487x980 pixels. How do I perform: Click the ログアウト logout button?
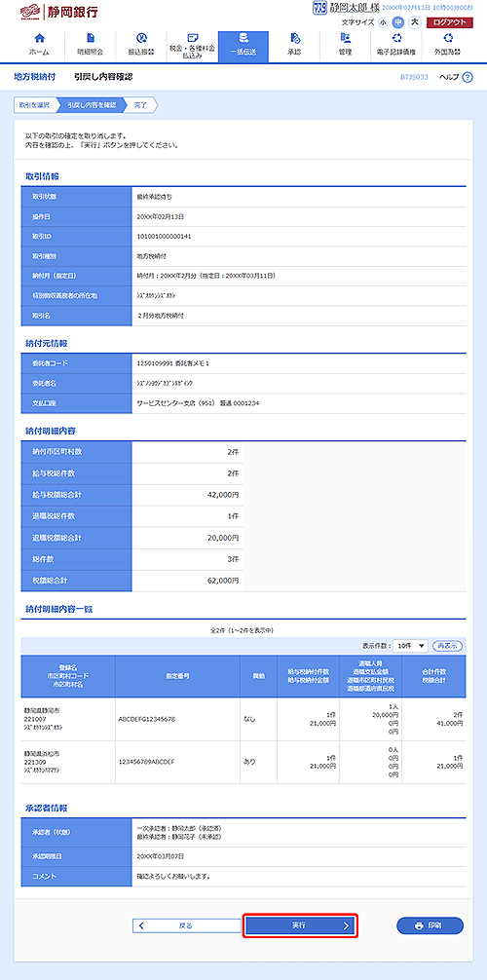450,21
